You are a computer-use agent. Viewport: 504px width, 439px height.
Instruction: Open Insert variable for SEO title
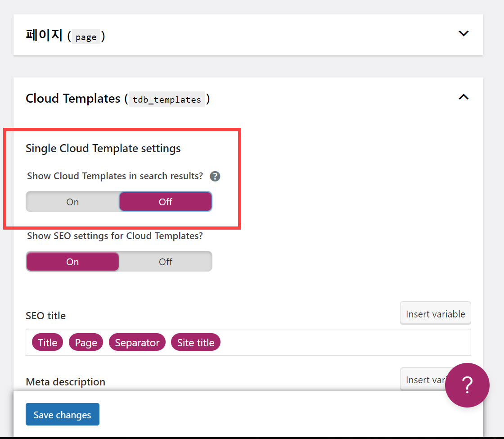(435, 313)
